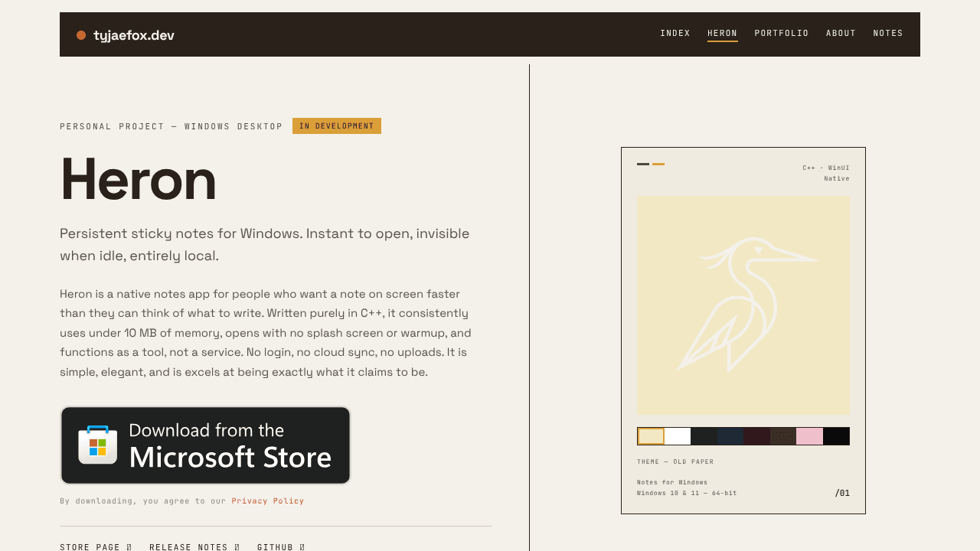Pick the dotted brown theme swatch
Screen dimensions: 980x551
coord(783,436)
